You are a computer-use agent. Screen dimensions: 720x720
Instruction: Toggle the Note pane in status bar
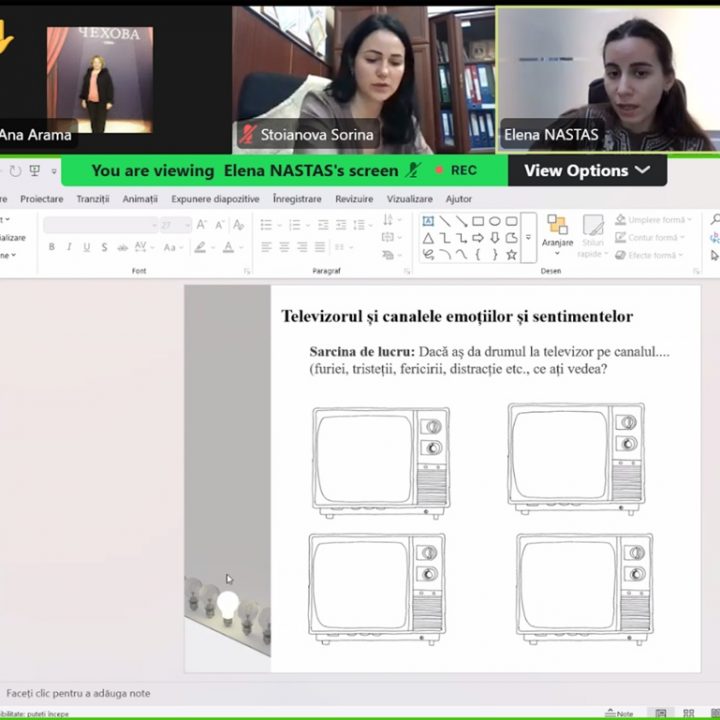pos(620,713)
